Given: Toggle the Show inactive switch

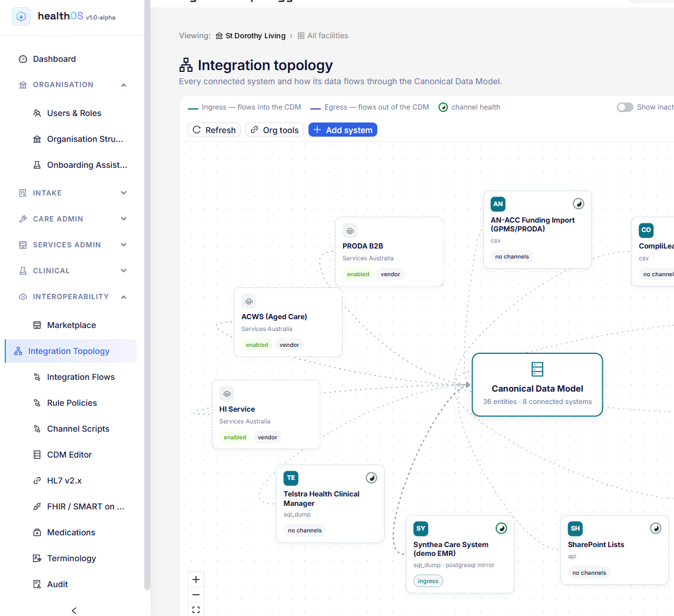Looking at the screenshot, I should click(x=625, y=107).
